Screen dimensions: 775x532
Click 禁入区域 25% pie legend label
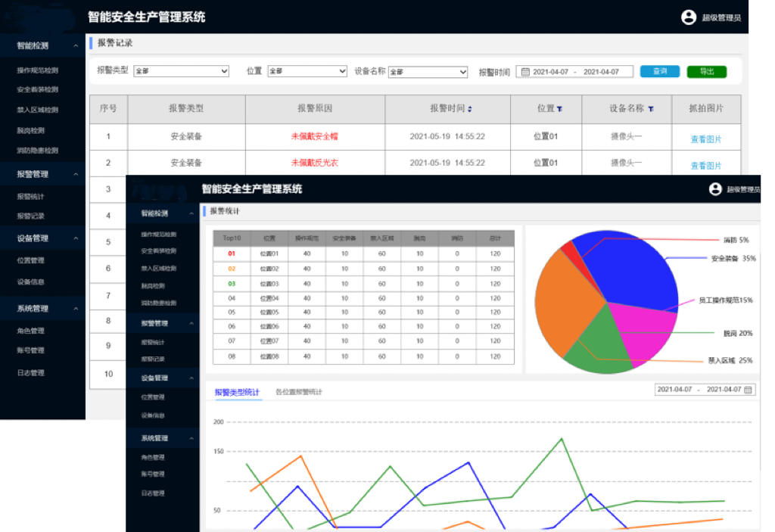click(730, 361)
